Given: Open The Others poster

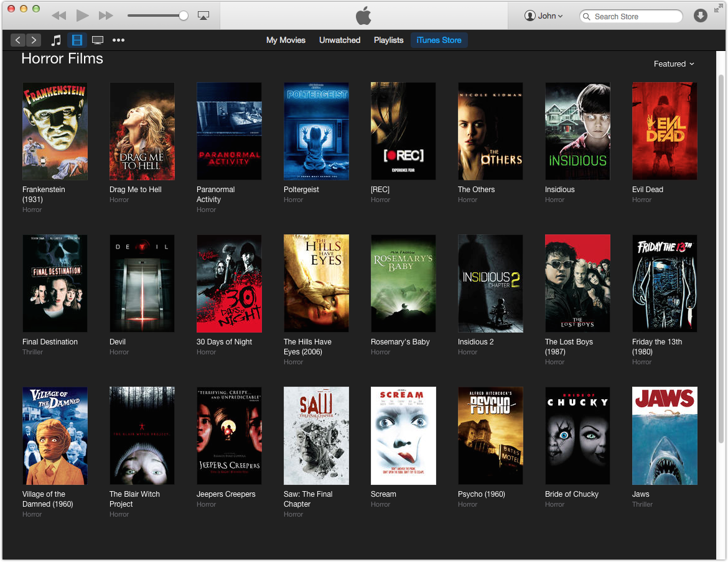Looking at the screenshot, I should coord(490,131).
